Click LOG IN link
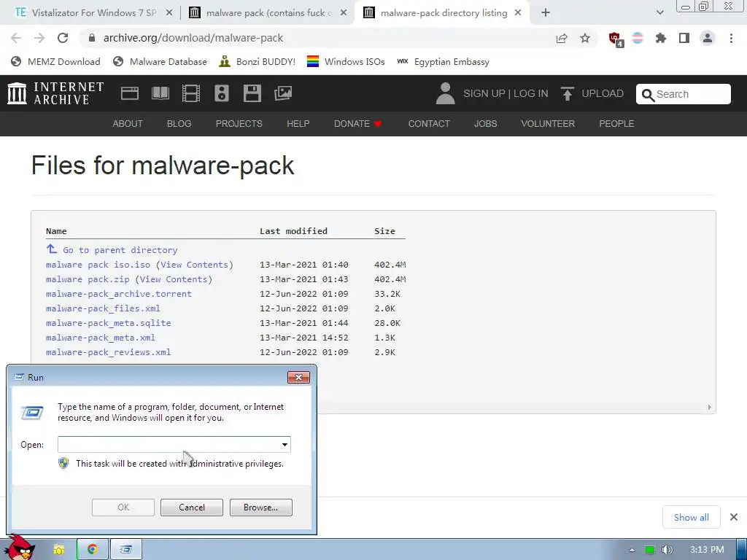Viewport: 747px width, 560px height. (531, 93)
